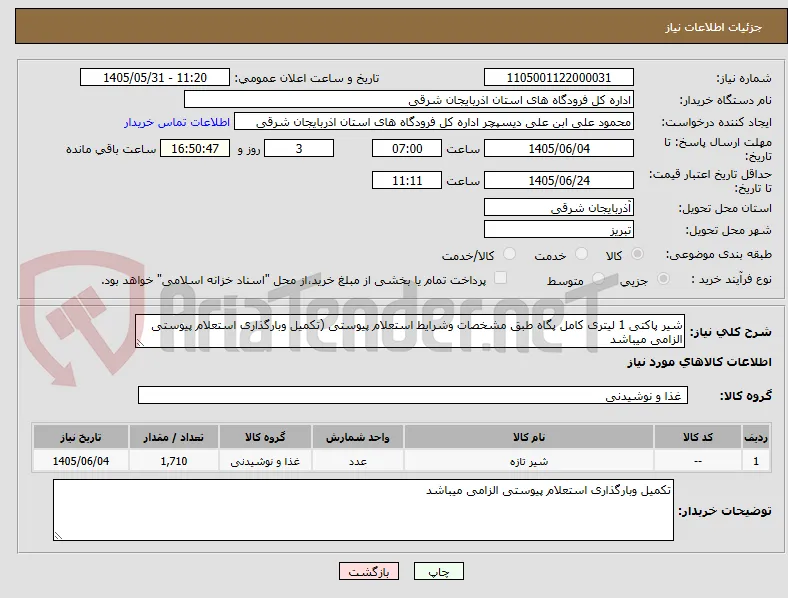Select the متوسط purchase type radio
Viewport: 788px width, 598px height.
[598, 278]
